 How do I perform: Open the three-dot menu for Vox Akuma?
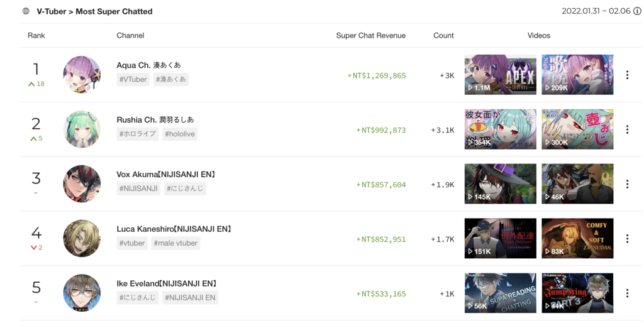pyautogui.click(x=627, y=184)
